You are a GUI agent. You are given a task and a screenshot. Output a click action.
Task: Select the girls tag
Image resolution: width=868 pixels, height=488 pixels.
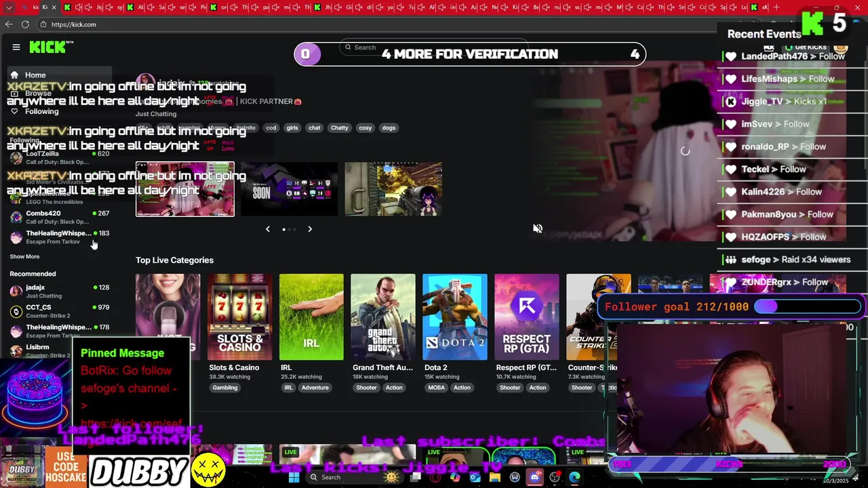(x=292, y=127)
